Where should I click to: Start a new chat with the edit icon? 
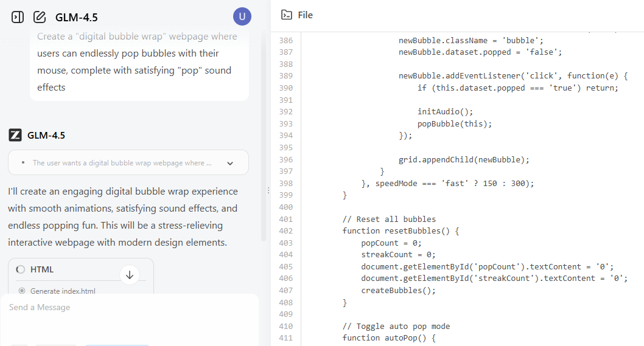40,17
